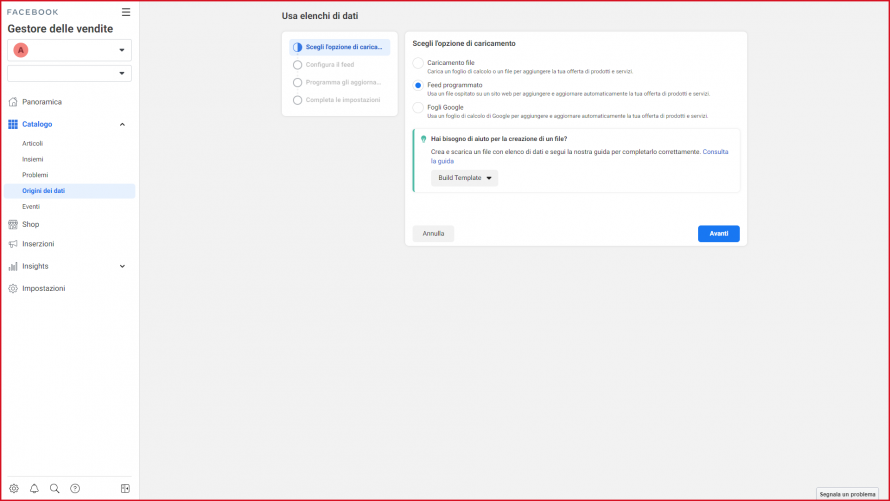Screen dimensions: 890x501
Task: Collapse the Catalogo section chevron
Action: [x=122, y=124]
